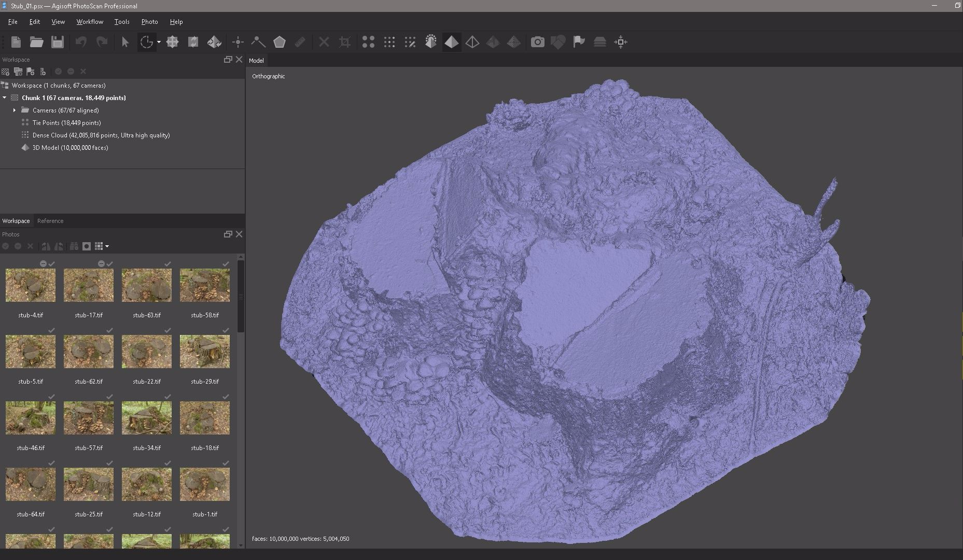Switch to Shaded model view
Screen dimensions: 963x560
tap(431, 42)
